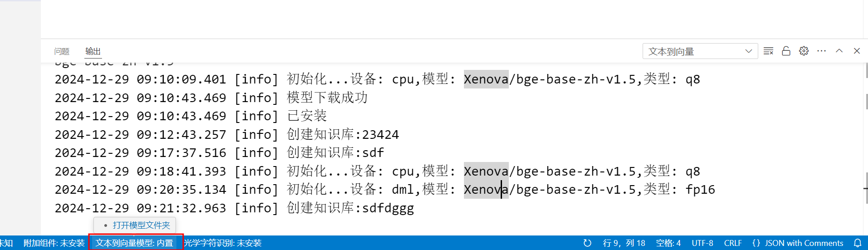Open output panel settings gear
The height and width of the screenshot is (250, 868).
click(x=804, y=51)
